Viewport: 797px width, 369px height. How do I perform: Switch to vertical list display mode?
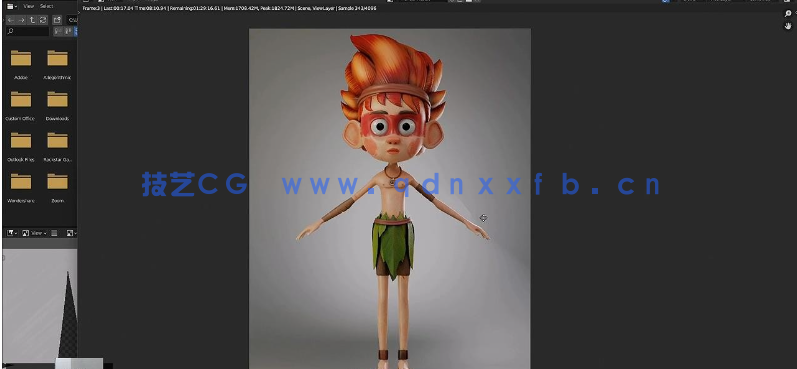pos(57,32)
